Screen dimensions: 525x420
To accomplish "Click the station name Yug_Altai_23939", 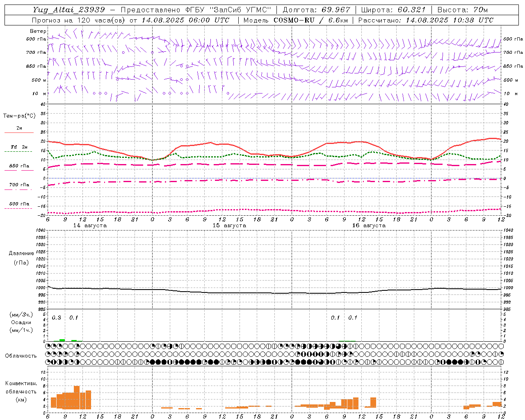I will [69, 10].
